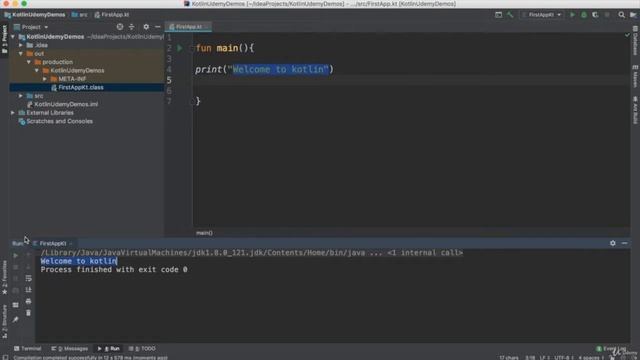Click the Stop button in the top toolbar
640x360 pixels.
point(607,15)
